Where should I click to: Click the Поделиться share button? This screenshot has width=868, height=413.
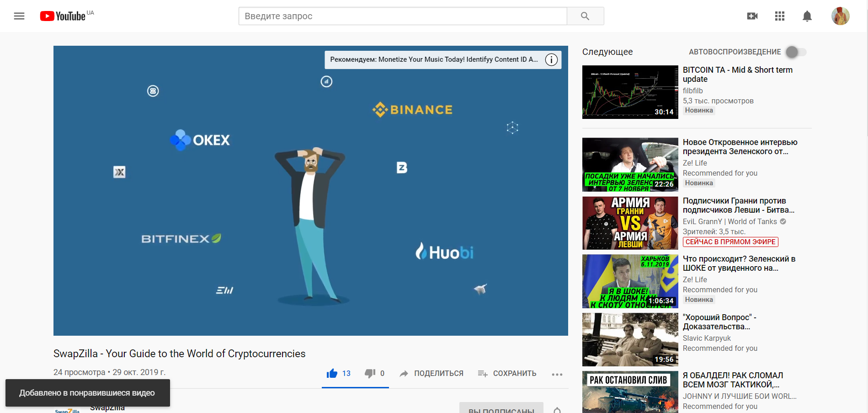point(431,373)
